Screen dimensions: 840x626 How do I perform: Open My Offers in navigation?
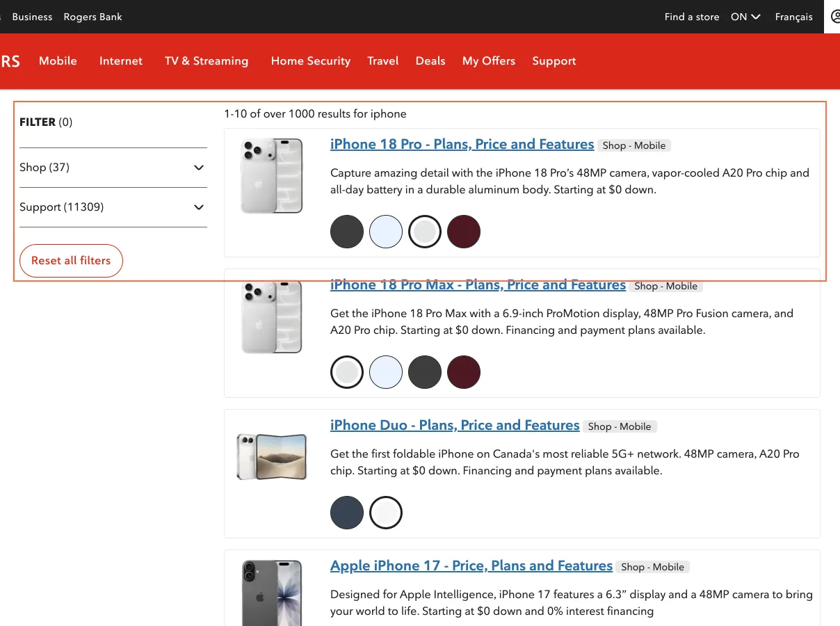pyautogui.click(x=489, y=61)
